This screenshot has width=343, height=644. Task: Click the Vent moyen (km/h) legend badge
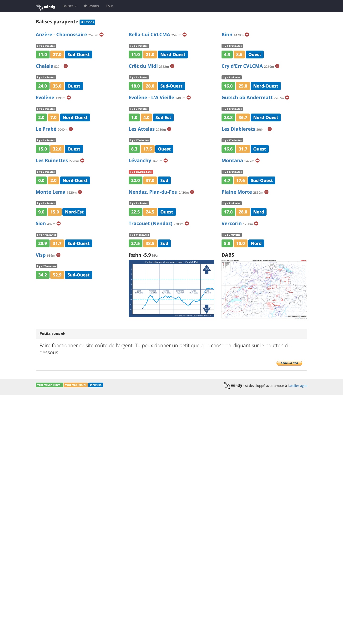click(x=49, y=385)
